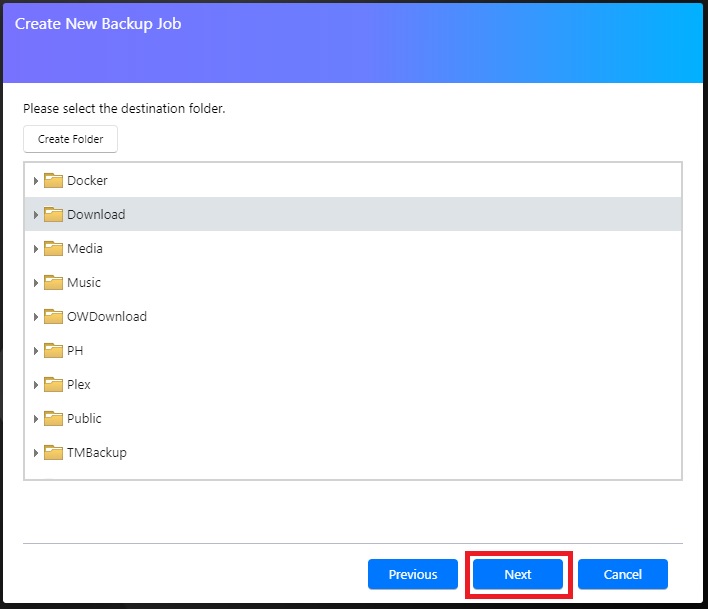Expand the Public folder tree arrow
This screenshot has height=609, width=708.
coord(36,419)
